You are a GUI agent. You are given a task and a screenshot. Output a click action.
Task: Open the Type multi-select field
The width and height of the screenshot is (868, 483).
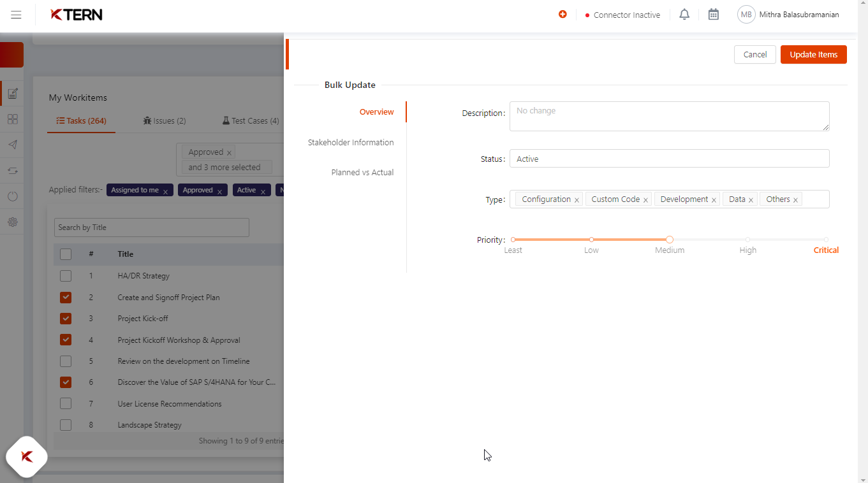pos(669,199)
